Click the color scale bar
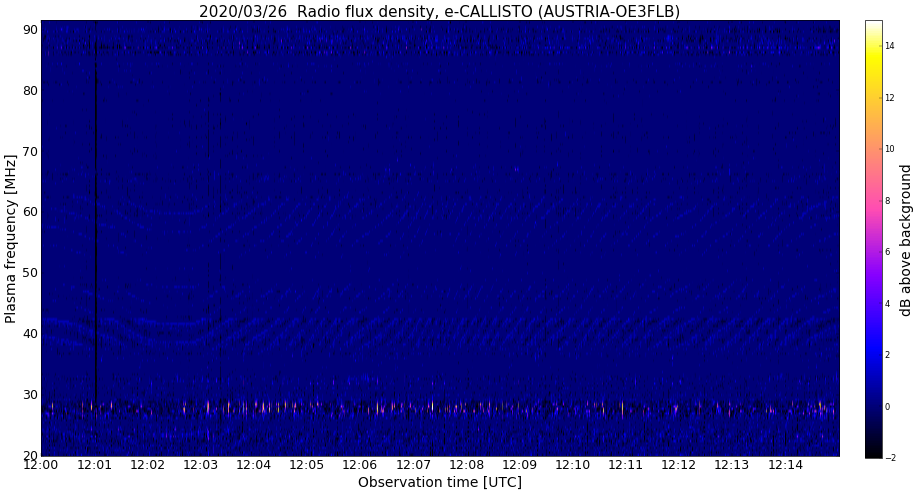Screen dimensions: 919x494 pyautogui.click(x=874, y=239)
